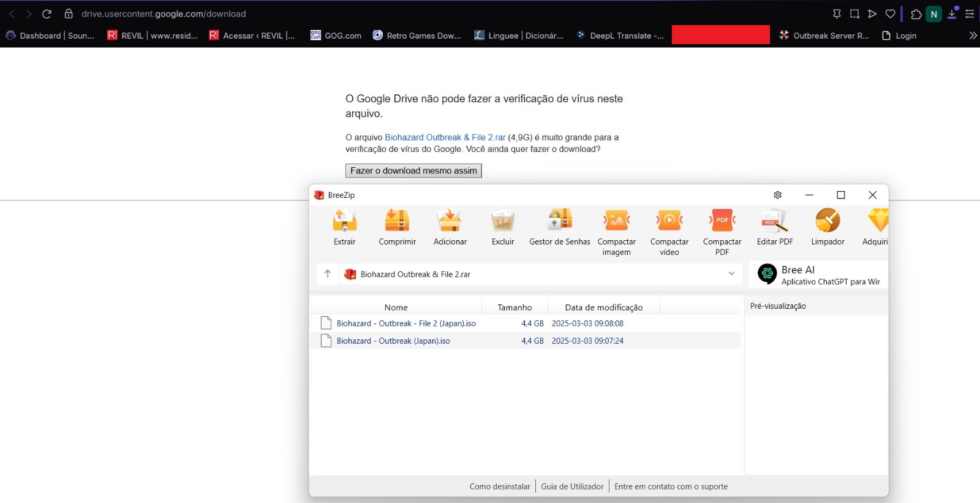This screenshot has width=980, height=503.
Task: Select the Comprimir tool
Action: pyautogui.click(x=397, y=221)
